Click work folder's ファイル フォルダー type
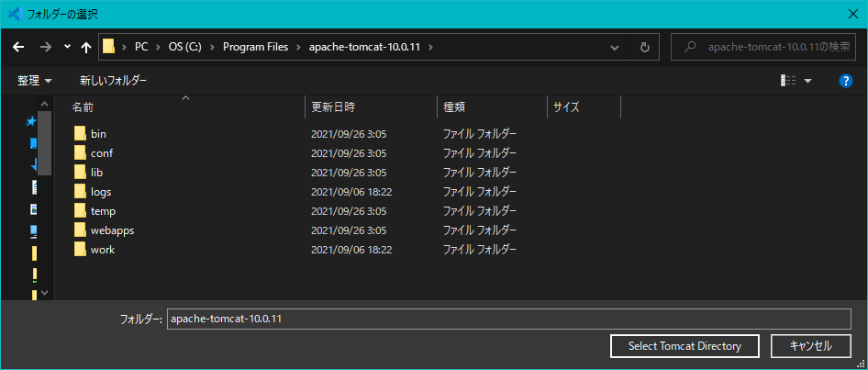Image resolution: width=868 pixels, height=370 pixels. (479, 249)
